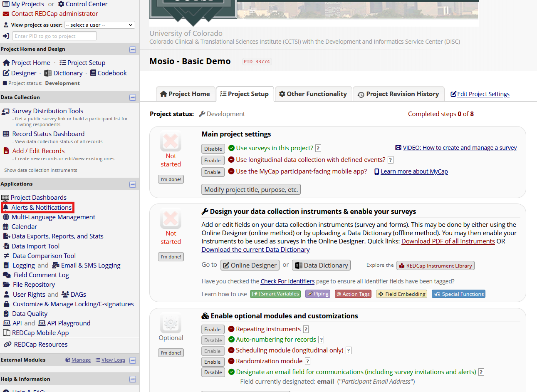Open the Other Functionality tab
The width and height of the screenshot is (537, 392).
(313, 94)
